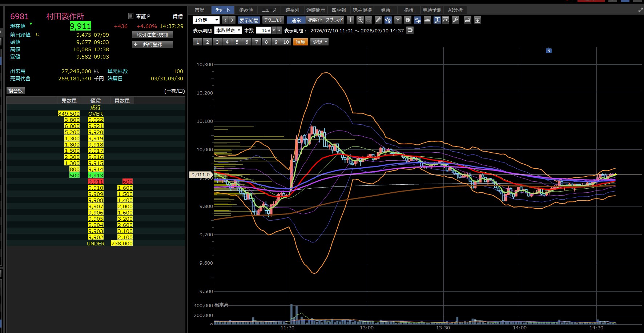Open the chart information icon

(408, 20)
